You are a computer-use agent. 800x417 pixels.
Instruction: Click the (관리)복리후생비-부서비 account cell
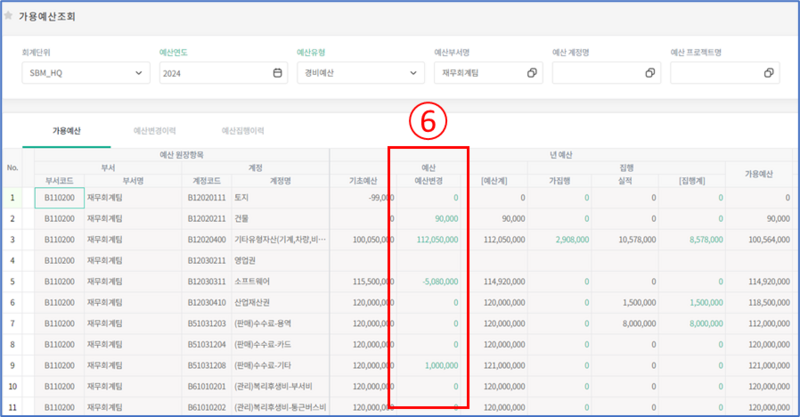point(280,386)
